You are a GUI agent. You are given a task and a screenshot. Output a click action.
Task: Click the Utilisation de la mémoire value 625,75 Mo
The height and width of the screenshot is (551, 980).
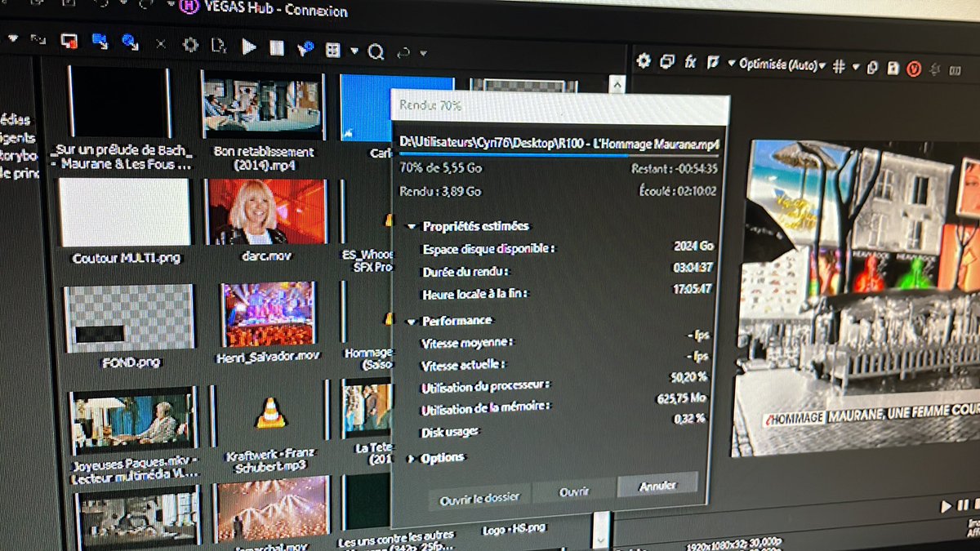pyautogui.click(x=681, y=398)
